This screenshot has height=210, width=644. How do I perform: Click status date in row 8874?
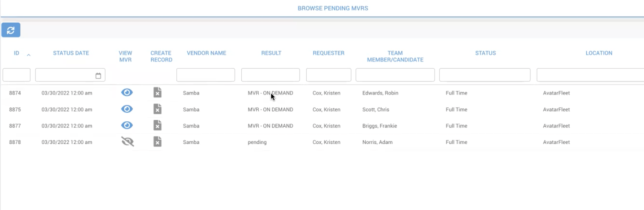tap(67, 93)
